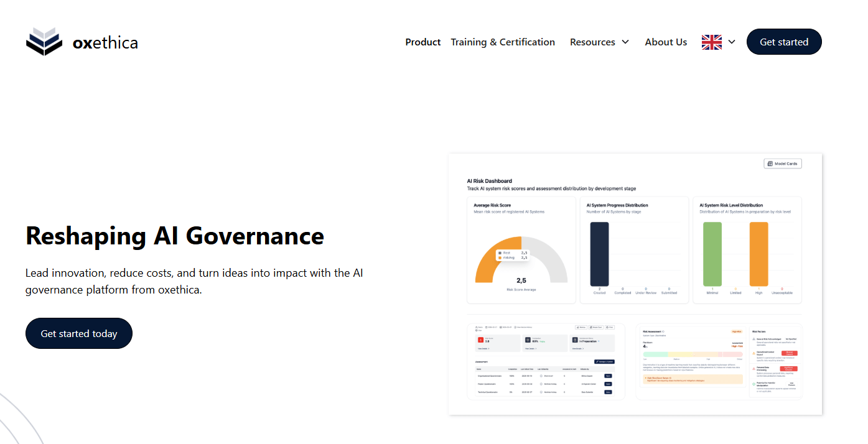Click the Print icon in the dashboard preview
868x444 pixels.
click(609, 327)
